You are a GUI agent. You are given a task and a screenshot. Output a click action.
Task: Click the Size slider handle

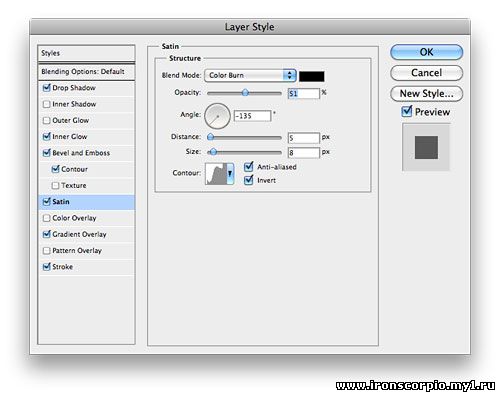[213, 152]
